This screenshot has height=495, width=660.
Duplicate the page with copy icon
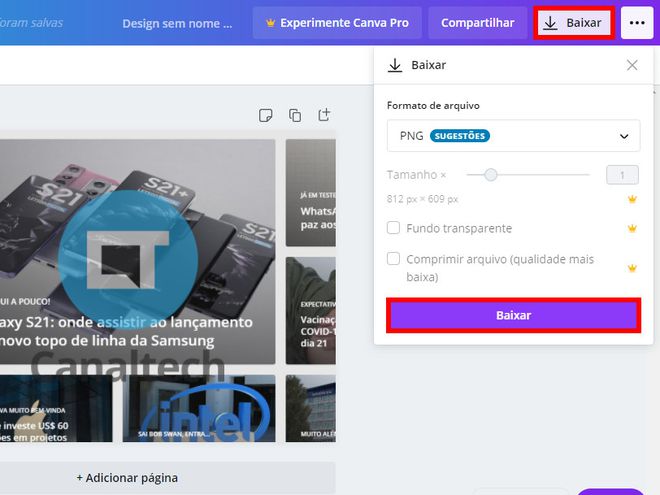[295, 115]
